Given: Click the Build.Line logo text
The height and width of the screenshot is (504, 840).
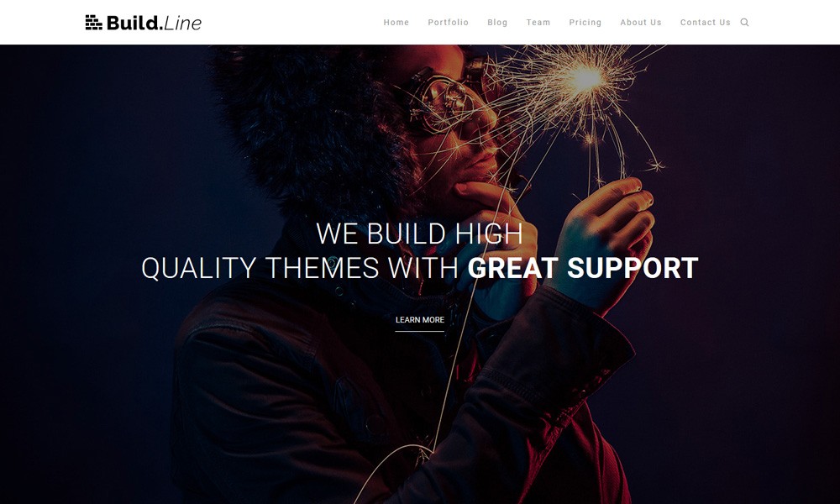Looking at the screenshot, I should (154, 23).
